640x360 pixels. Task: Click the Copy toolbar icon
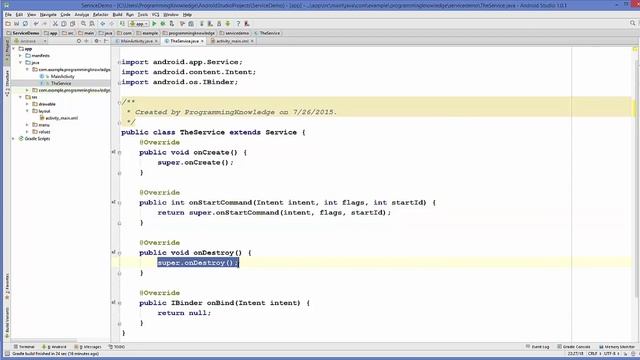(64, 24)
